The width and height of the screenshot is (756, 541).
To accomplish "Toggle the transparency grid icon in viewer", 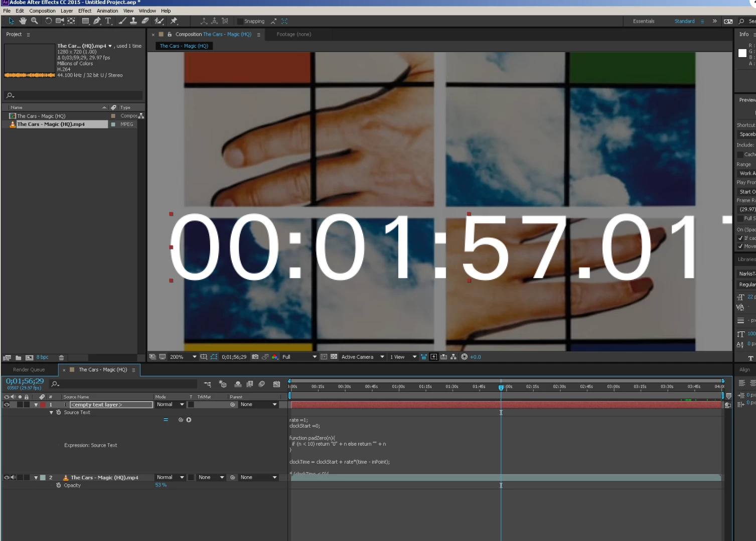I will pyautogui.click(x=334, y=357).
